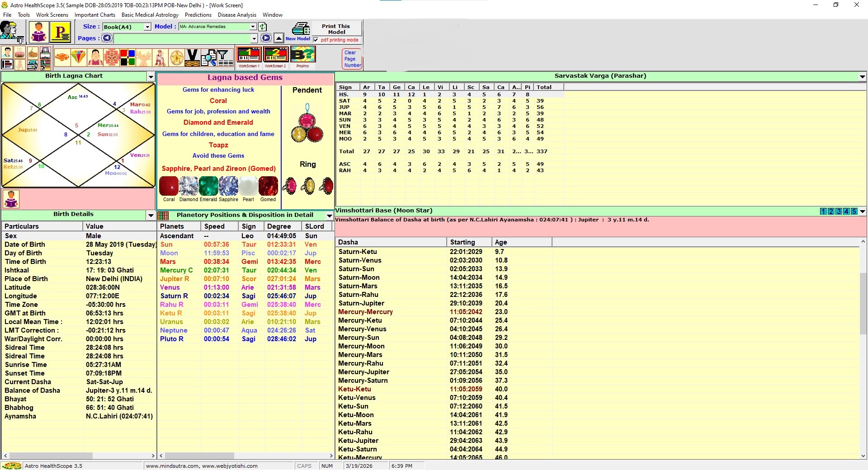Expand the Sarvastak Varga (Parashar) panel dropdown
868x470 pixels.
[863, 77]
